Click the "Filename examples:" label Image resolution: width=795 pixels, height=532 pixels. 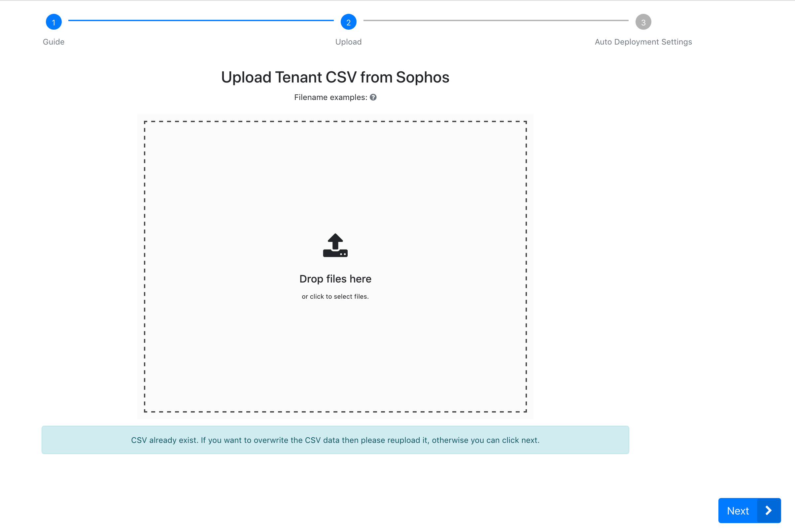pos(330,97)
